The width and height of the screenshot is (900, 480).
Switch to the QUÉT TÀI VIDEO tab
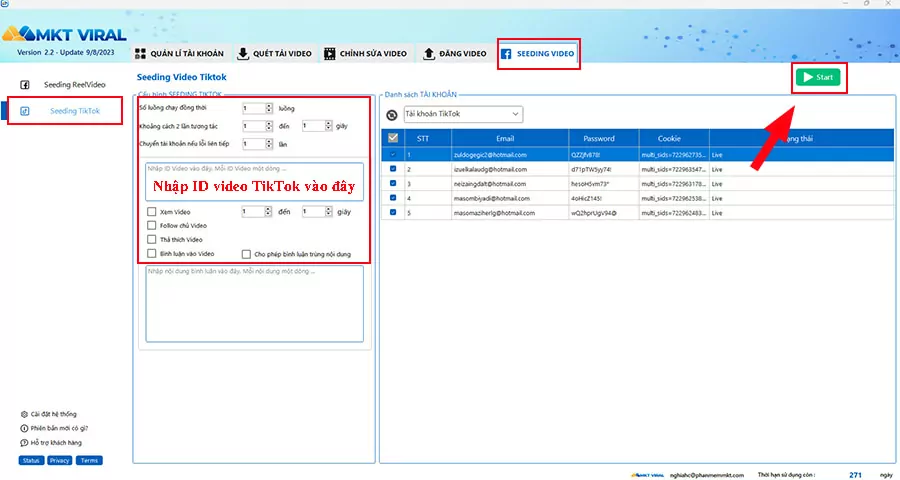274,53
